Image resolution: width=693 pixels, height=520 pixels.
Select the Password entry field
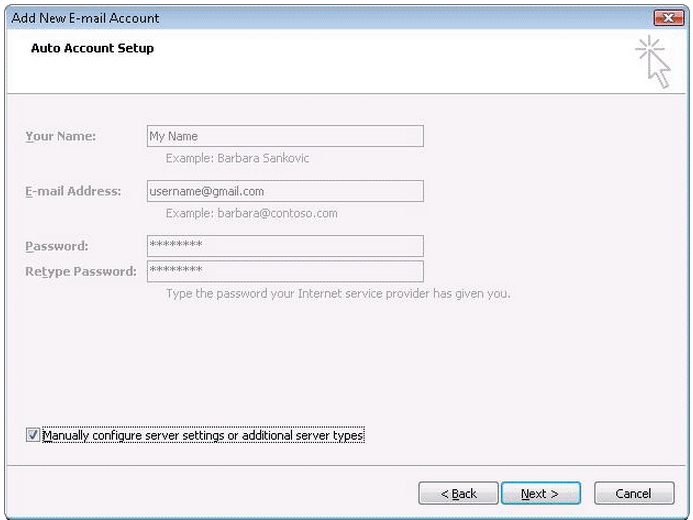(x=285, y=246)
